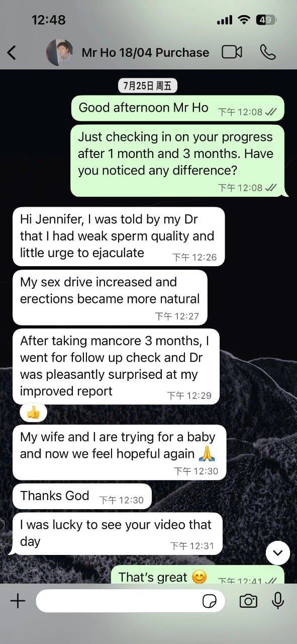Select 'I was lucky to see your video' message
Viewport: 297px width, 644px height.
(x=117, y=533)
